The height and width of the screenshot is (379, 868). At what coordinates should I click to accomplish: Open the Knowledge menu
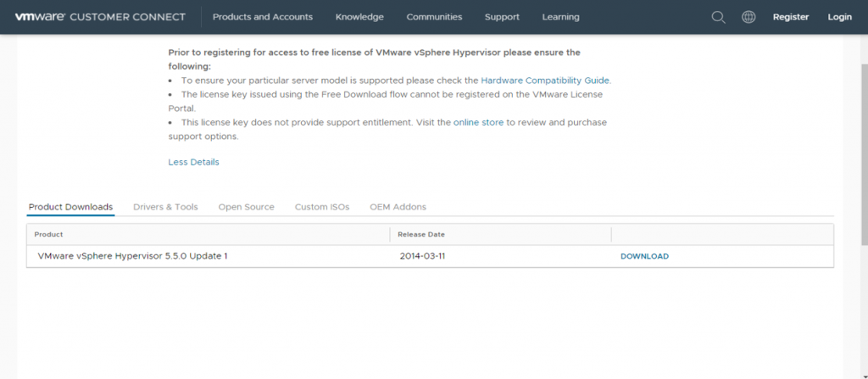tap(359, 17)
